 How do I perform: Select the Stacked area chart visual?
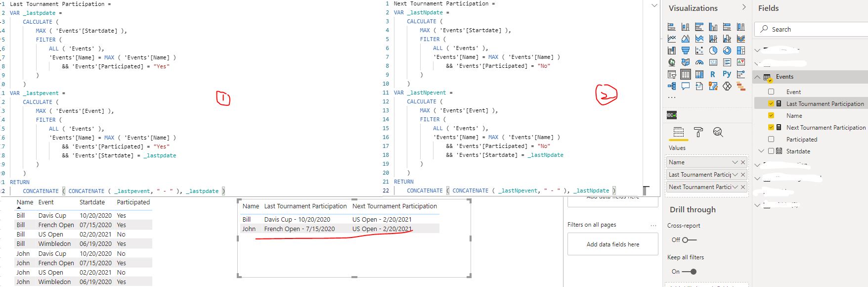point(699,39)
